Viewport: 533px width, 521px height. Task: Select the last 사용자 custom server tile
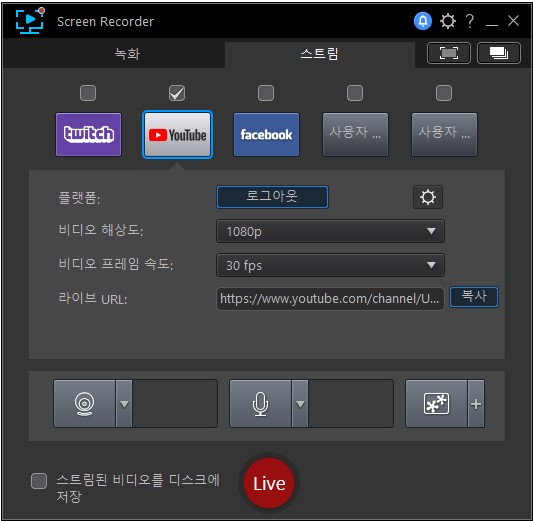click(444, 135)
